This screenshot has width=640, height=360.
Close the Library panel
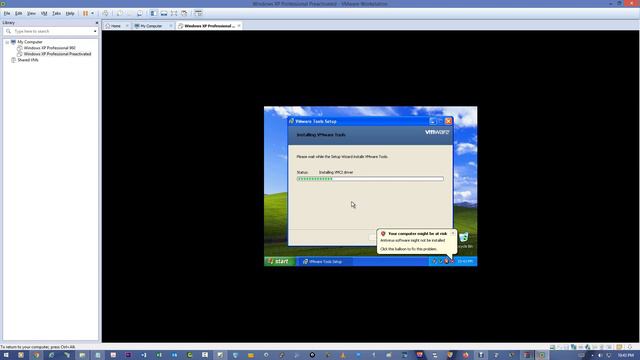coord(97,23)
